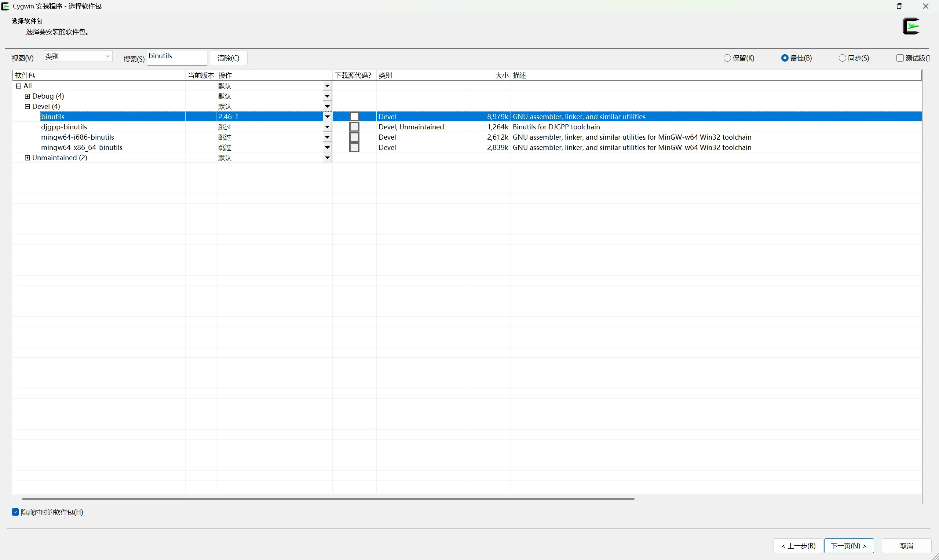939x560 pixels.
Task: Click the 下一页(N) button
Action: tap(849, 546)
